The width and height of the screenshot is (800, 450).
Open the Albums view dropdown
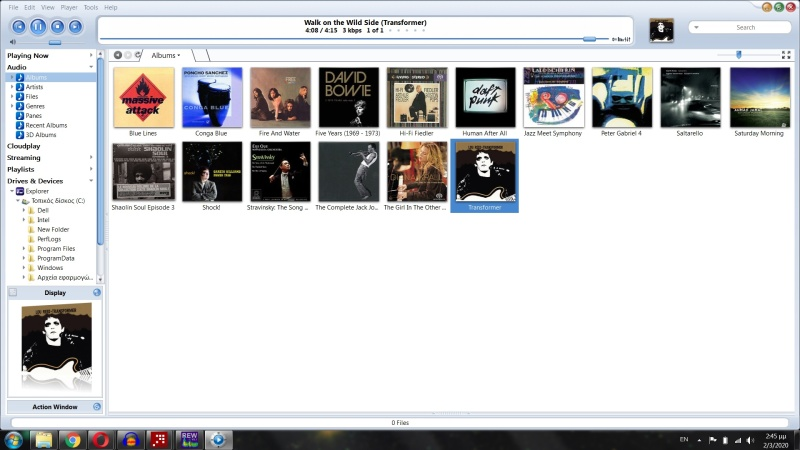[166, 55]
